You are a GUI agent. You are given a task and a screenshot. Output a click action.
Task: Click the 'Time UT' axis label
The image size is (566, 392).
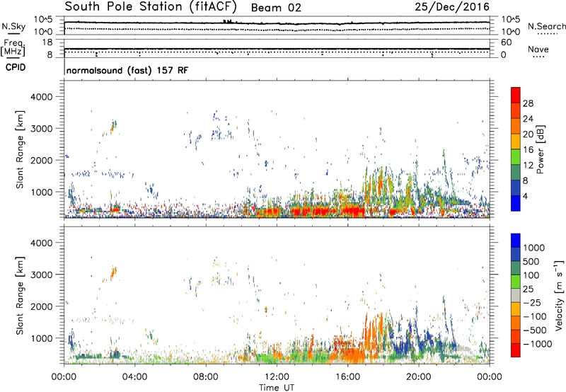coord(277,388)
